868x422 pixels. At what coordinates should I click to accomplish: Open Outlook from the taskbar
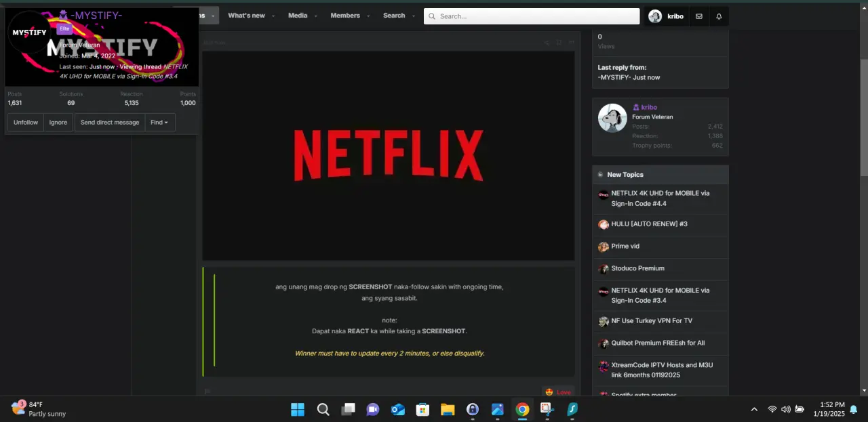[x=398, y=409]
